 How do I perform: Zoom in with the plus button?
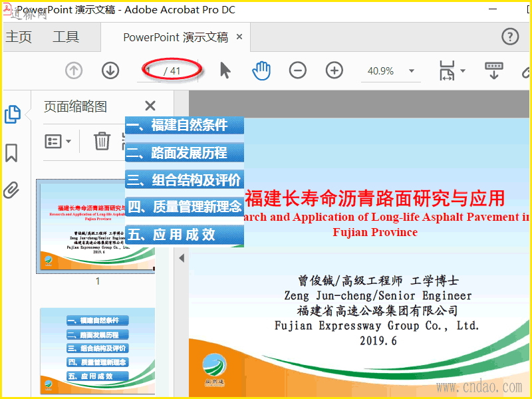pos(334,70)
